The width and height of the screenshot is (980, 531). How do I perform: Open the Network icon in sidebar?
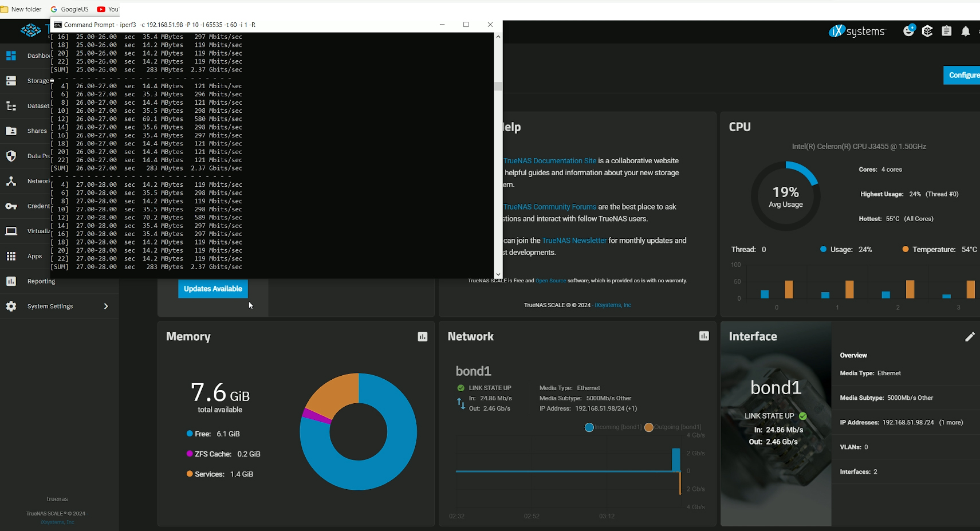click(11, 181)
